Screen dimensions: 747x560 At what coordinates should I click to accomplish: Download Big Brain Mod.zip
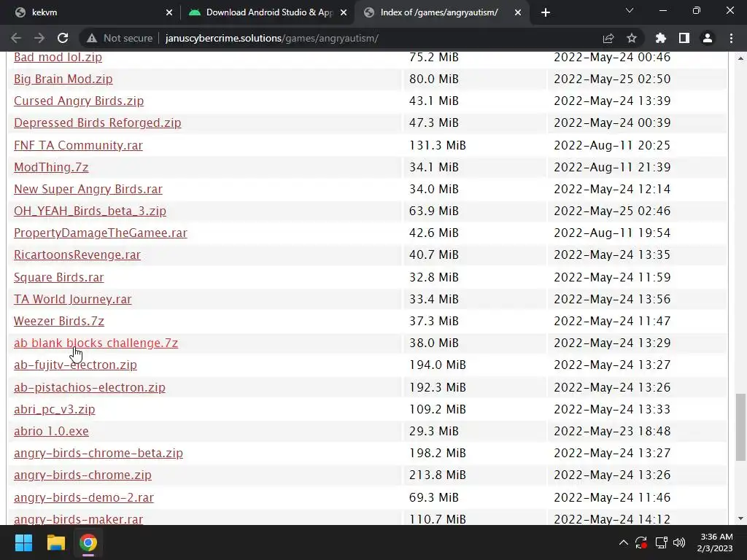coord(63,79)
